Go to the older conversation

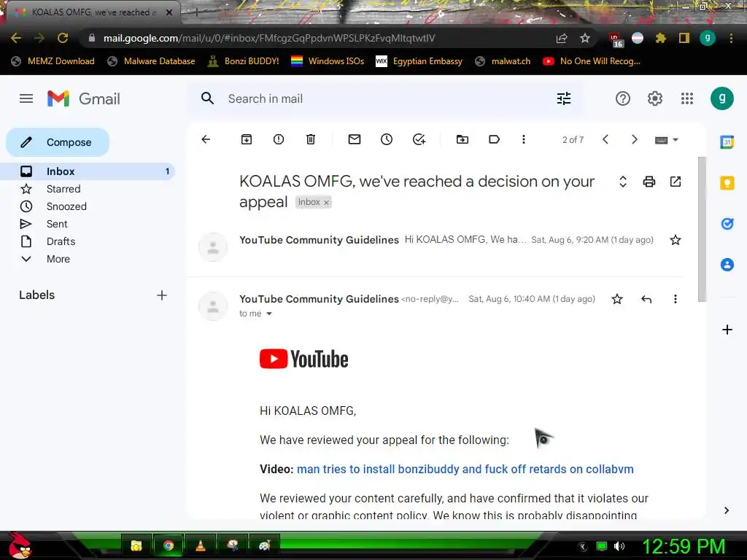tap(634, 139)
